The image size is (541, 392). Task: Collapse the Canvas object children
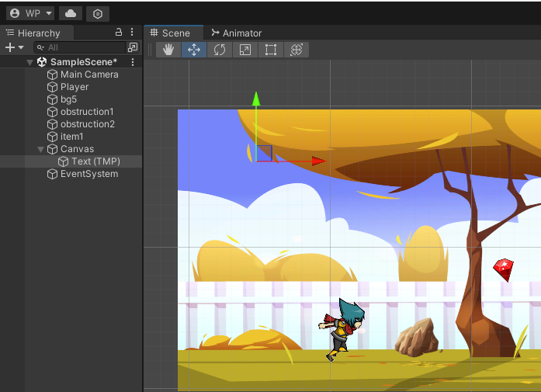point(41,149)
